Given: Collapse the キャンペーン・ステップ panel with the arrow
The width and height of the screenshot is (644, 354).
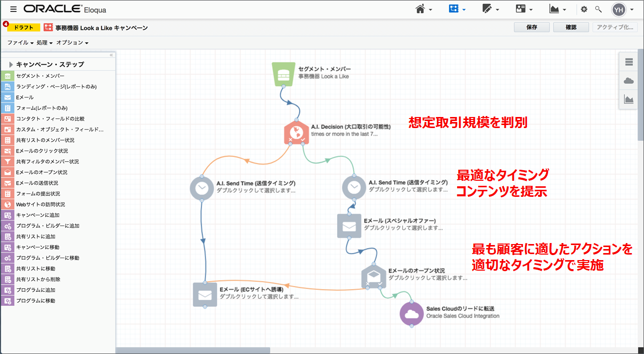Looking at the screenshot, I should [10, 64].
